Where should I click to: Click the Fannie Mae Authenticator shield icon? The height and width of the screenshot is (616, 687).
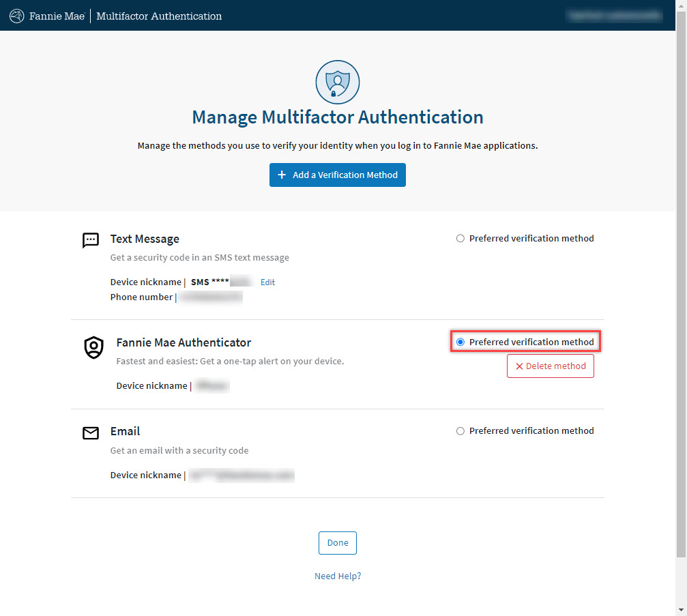pos(93,347)
